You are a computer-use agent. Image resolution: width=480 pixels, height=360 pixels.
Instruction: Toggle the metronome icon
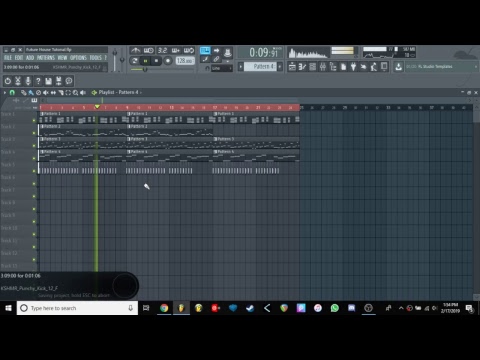tap(135, 51)
